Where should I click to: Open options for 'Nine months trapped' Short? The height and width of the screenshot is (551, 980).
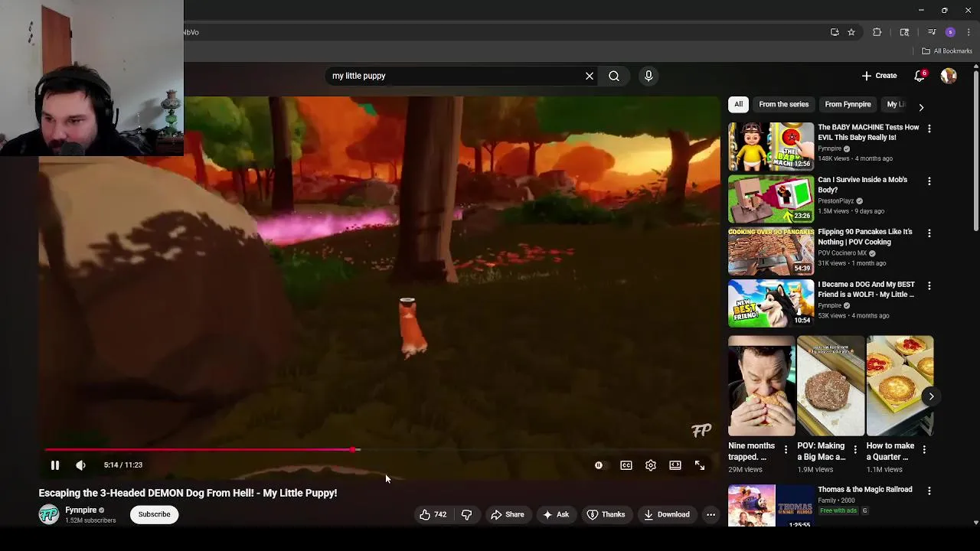pos(786,450)
